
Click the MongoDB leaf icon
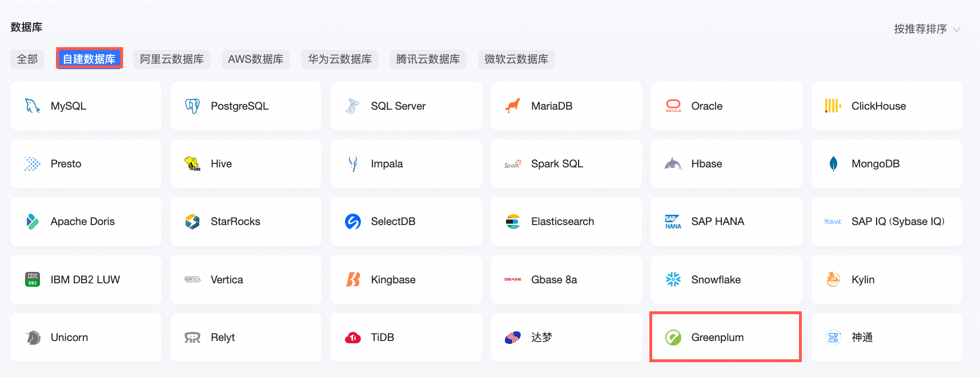[x=833, y=164]
